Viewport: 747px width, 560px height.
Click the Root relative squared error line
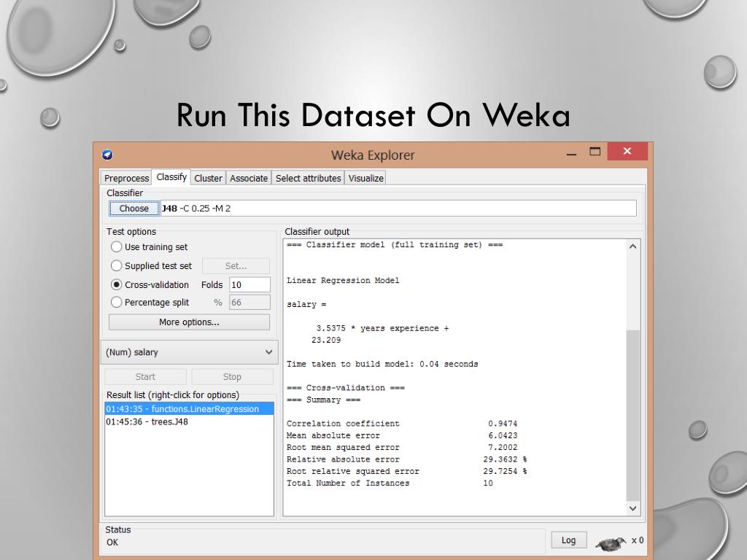[x=406, y=471]
